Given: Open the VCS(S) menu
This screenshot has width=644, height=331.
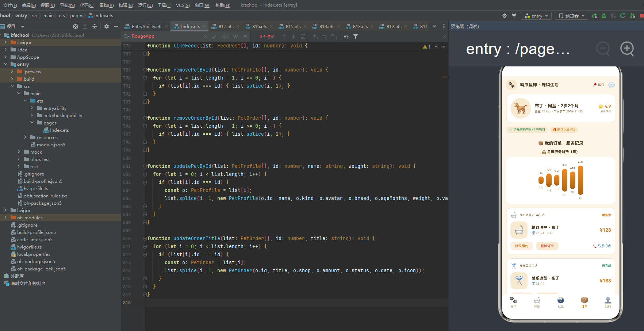Looking at the screenshot, I should tap(183, 5).
